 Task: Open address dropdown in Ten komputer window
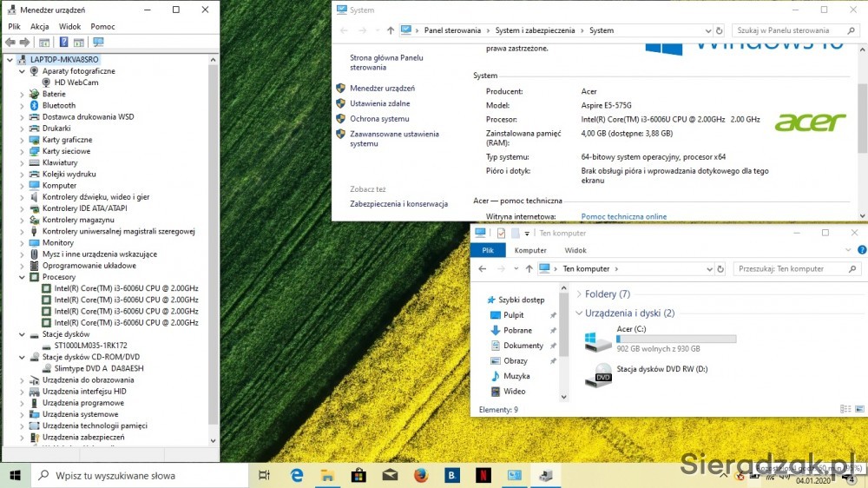tap(708, 268)
